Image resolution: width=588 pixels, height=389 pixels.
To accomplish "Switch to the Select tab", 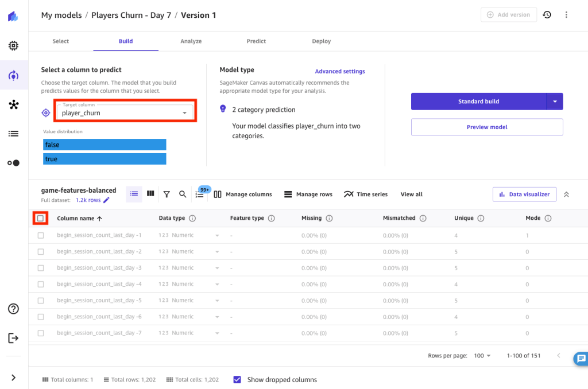I will pyautogui.click(x=60, y=41).
